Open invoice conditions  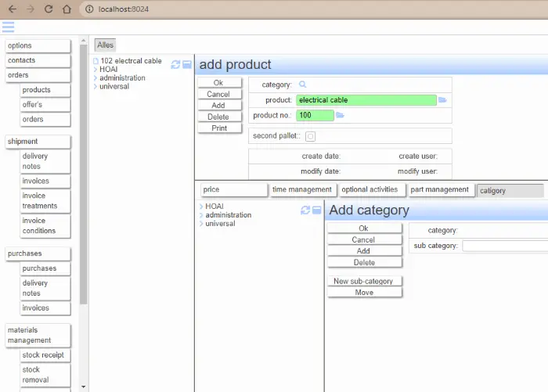pos(45,225)
